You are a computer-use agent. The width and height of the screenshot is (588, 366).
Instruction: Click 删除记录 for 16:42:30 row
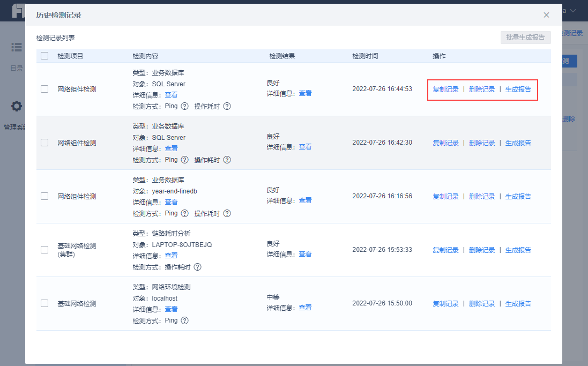pyautogui.click(x=482, y=143)
